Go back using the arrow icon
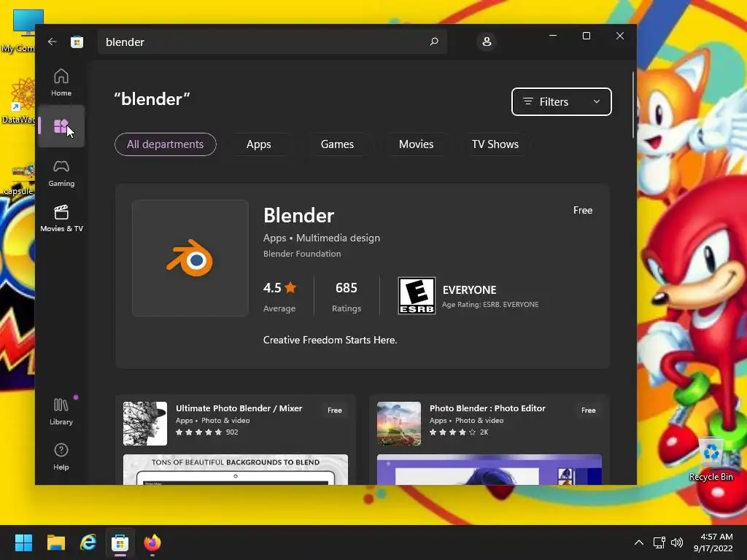The width and height of the screenshot is (747, 560). [52, 42]
